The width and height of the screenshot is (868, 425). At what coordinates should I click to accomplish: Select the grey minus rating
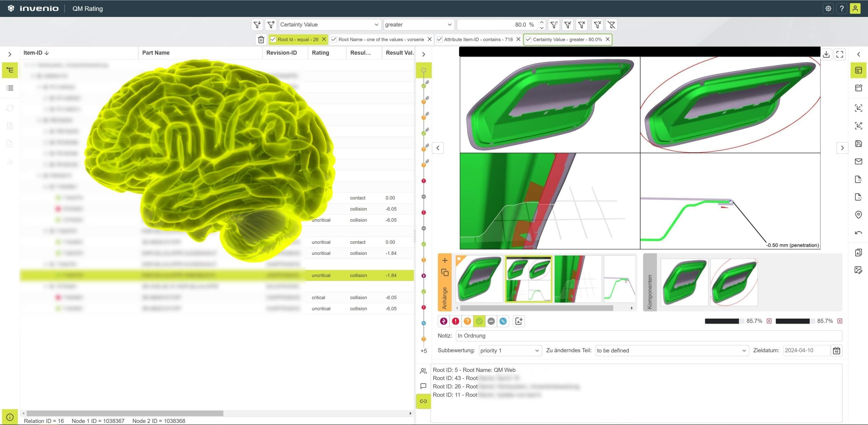click(491, 321)
